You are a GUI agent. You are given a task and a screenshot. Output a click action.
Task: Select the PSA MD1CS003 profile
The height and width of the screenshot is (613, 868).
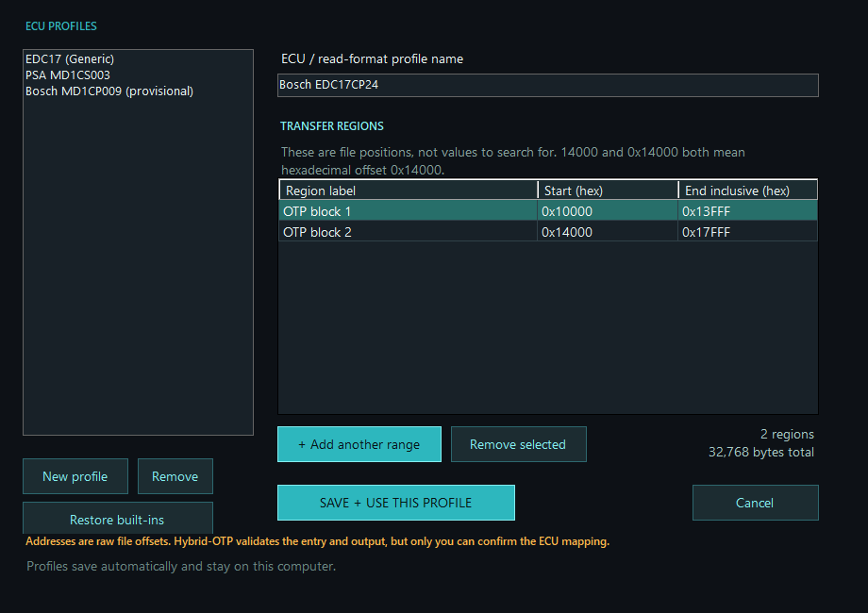138,75
